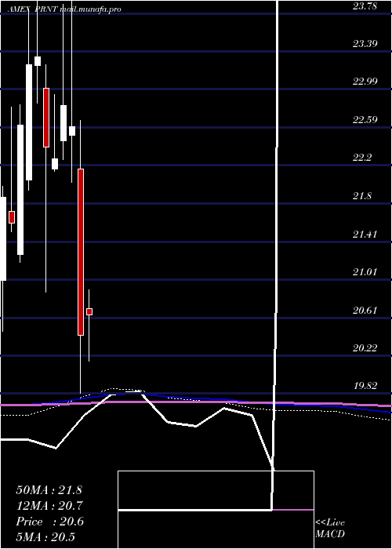Image resolution: width=392 pixels, height=549 pixels.
Task: Click the 20.22 price axis label
Action: point(365,347)
